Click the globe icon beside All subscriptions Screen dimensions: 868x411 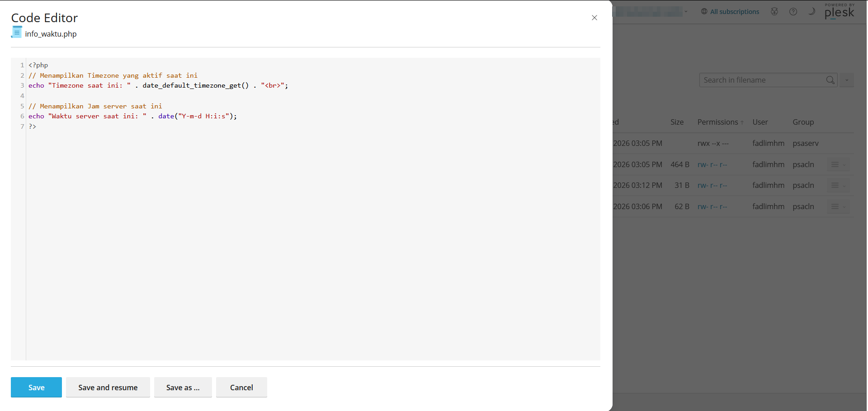click(704, 11)
